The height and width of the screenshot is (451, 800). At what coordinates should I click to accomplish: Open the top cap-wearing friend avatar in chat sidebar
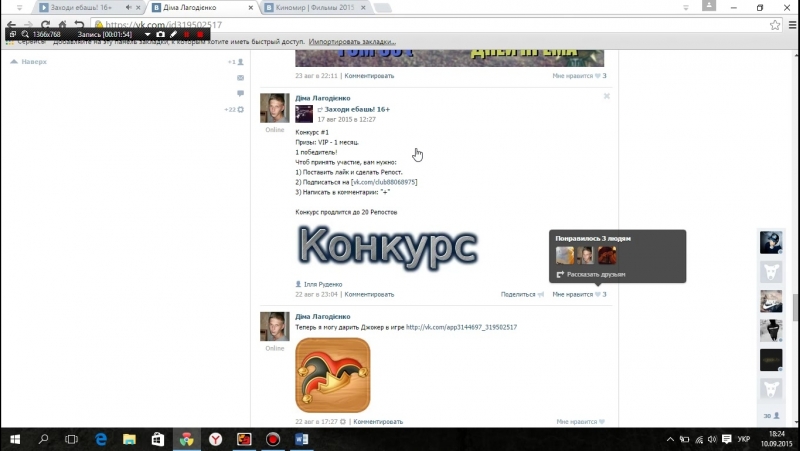[770, 242]
